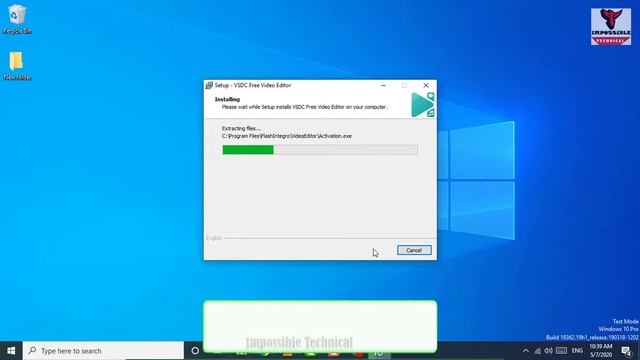Click the 'Extracting files...' status text
The image size is (640, 360).
pyautogui.click(x=241, y=128)
